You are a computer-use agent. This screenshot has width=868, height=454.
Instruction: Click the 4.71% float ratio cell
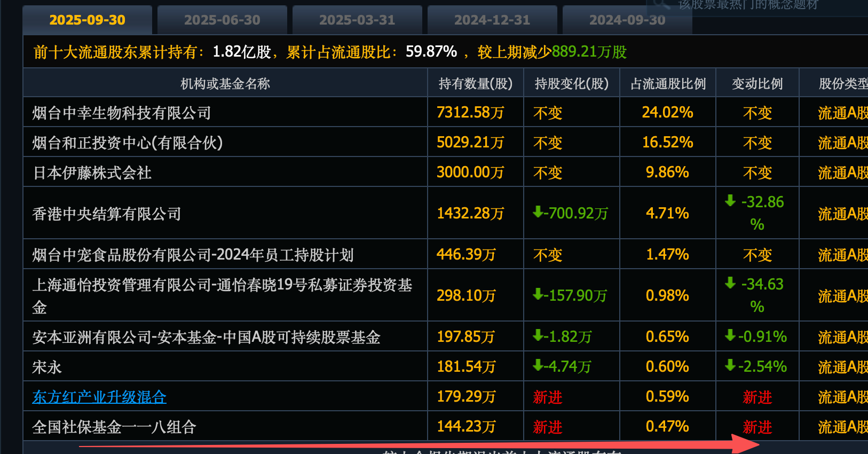[x=667, y=213]
